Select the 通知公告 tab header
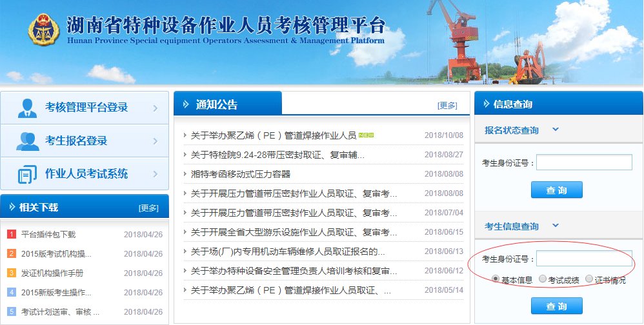The width and height of the screenshot is (644, 325). (x=228, y=103)
